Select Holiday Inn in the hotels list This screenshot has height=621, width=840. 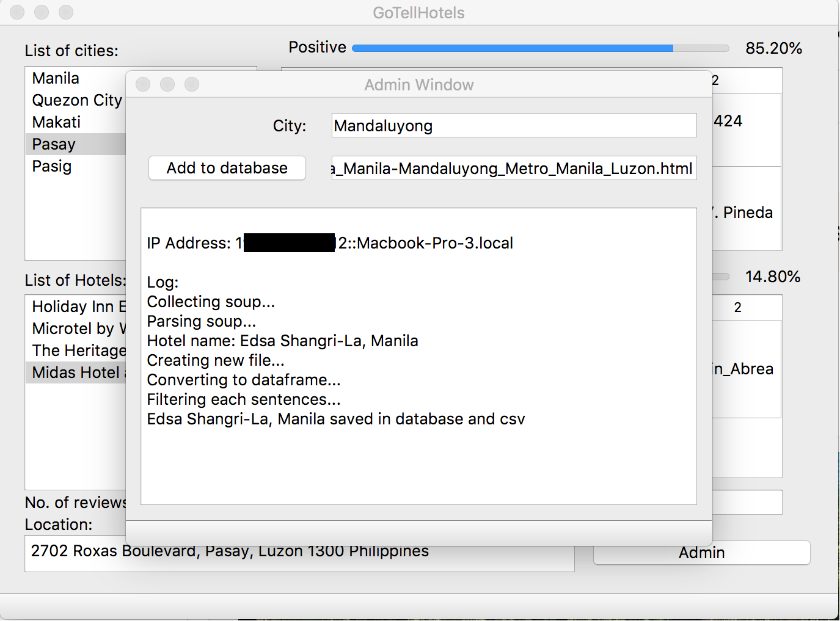click(76, 307)
